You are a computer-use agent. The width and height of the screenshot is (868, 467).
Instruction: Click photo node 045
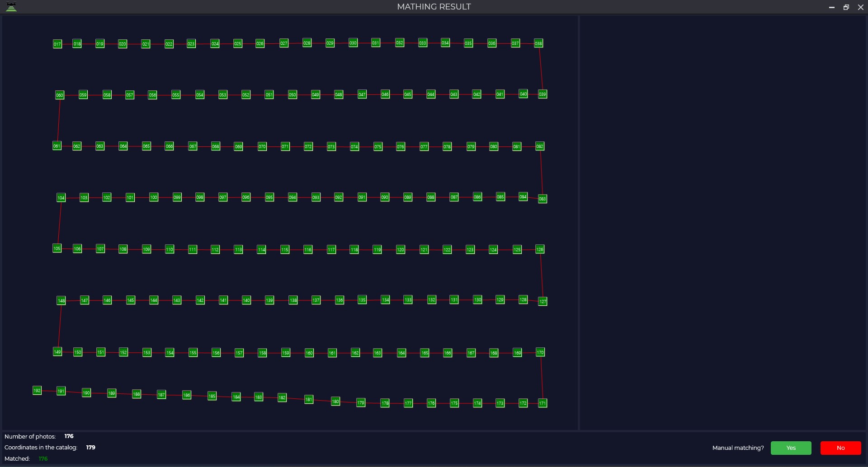[x=408, y=94]
